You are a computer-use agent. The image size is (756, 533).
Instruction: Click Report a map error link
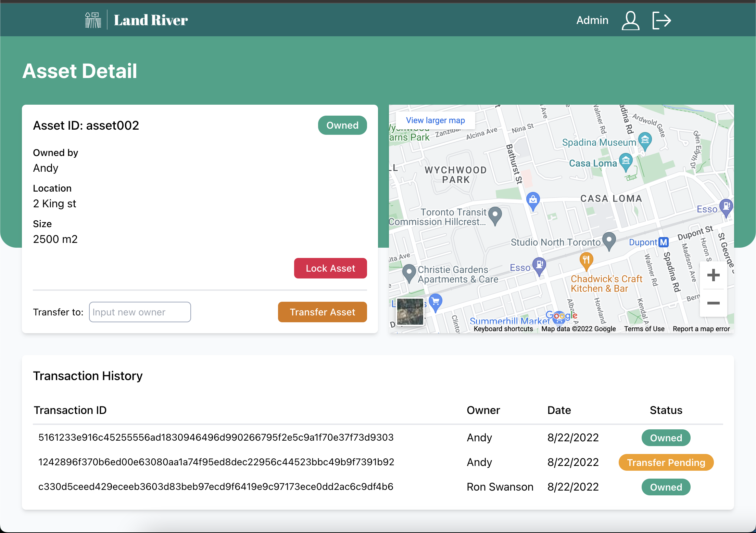coord(701,329)
